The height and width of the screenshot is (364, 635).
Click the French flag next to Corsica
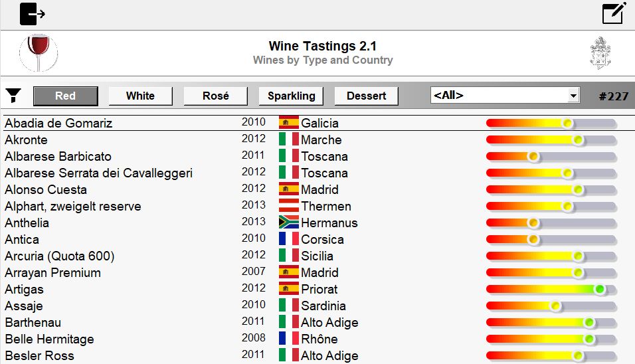pyautogui.click(x=289, y=239)
